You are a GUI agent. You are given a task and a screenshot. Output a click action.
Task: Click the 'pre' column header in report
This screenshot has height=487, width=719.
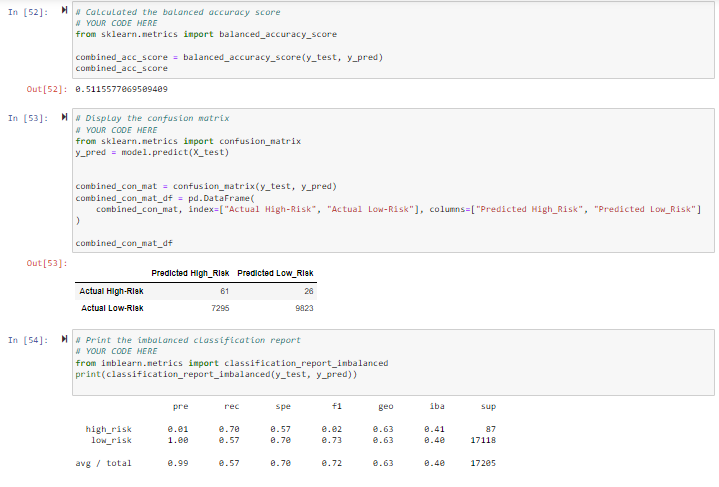181,406
